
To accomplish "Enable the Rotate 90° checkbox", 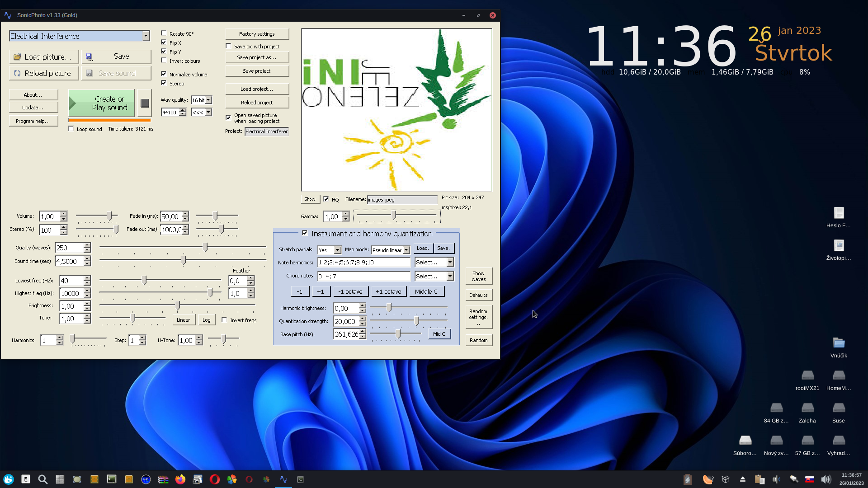I will (x=164, y=33).
